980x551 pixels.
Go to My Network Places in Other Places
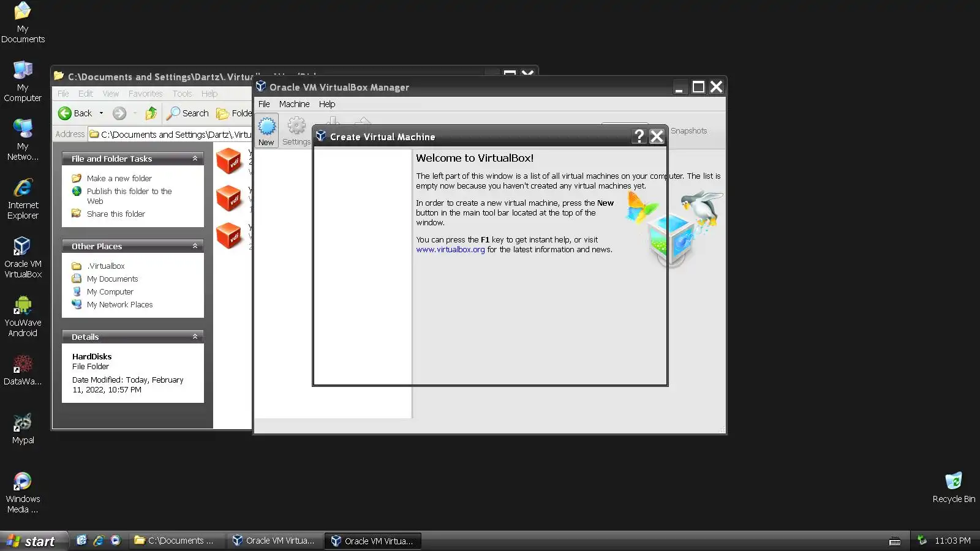pyautogui.click(x=119, y=305)
